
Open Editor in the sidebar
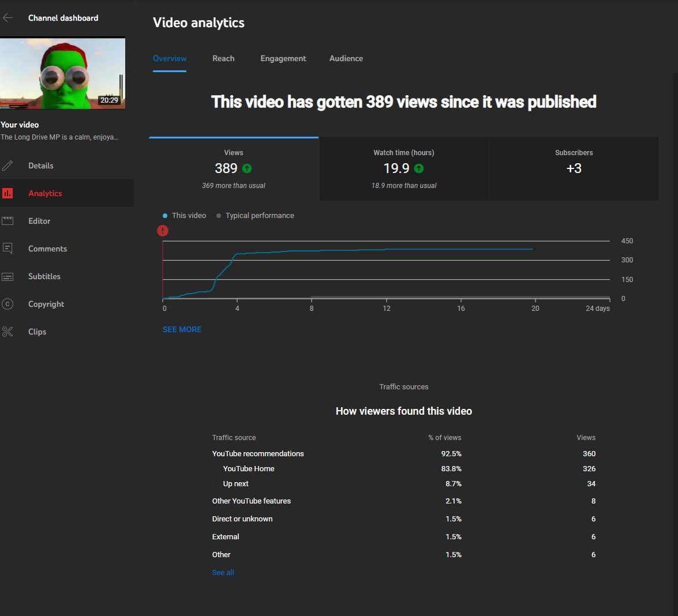(66, 221)
